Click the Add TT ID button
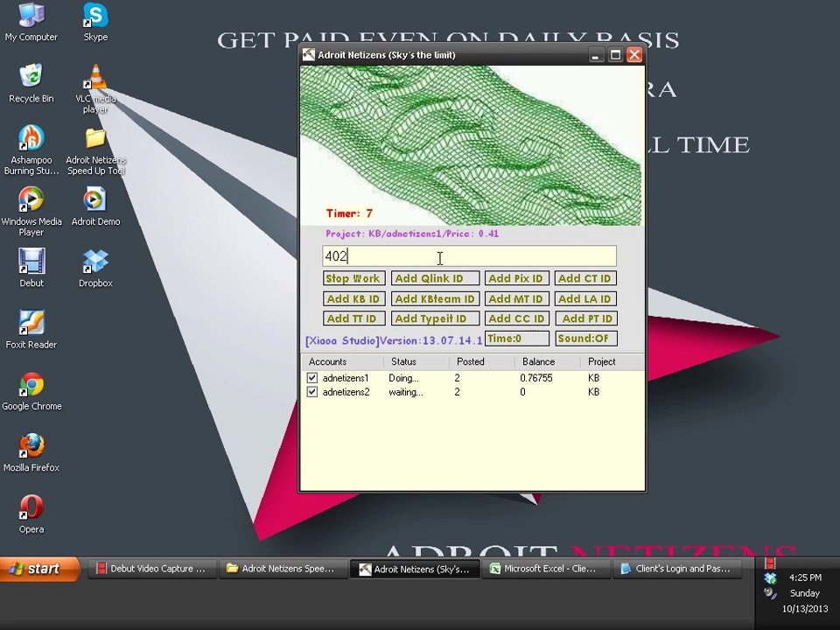 point(353,318)
